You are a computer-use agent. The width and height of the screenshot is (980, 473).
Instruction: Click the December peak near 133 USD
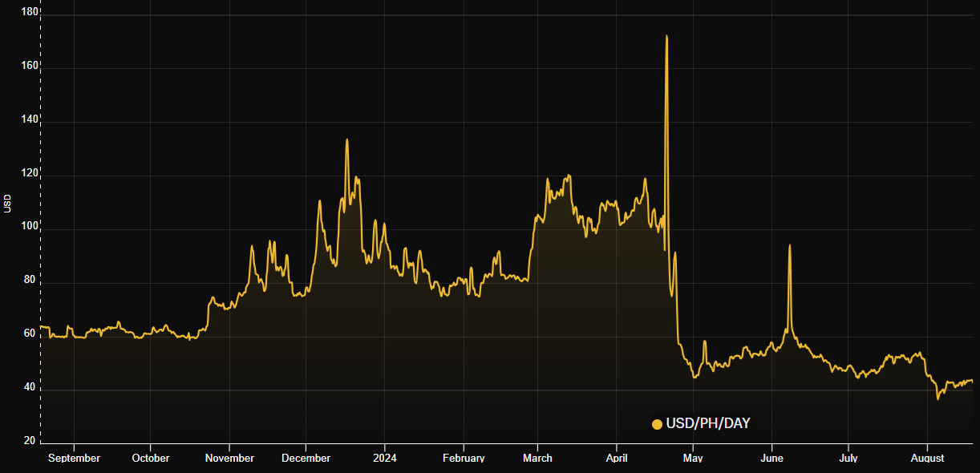coord(346,140)
